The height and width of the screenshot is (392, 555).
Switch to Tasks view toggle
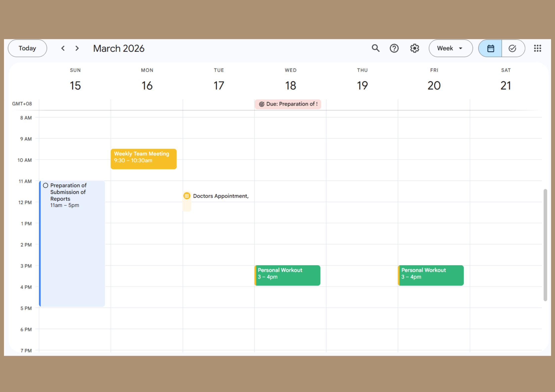512,48
